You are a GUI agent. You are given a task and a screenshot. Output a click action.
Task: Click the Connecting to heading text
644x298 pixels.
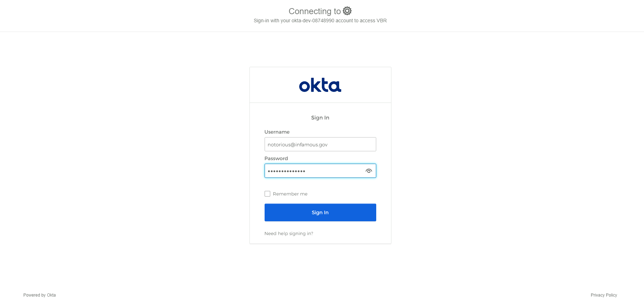click(x=315, y=11)
